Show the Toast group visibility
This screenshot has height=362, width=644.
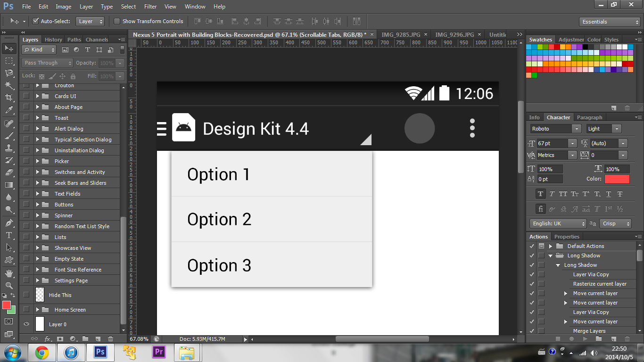point(26,118)
